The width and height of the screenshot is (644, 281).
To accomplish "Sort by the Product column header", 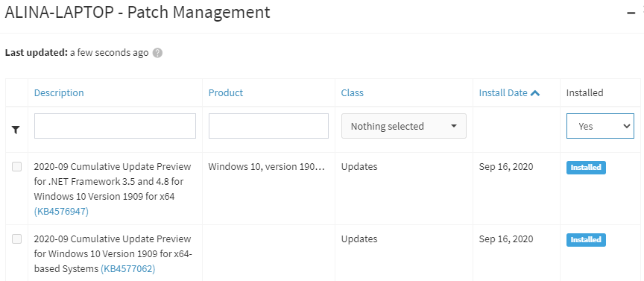I will (226, 93).
